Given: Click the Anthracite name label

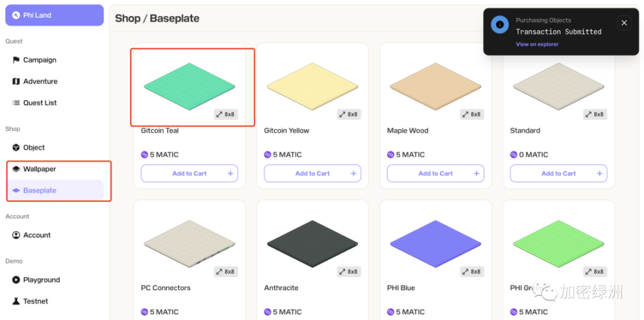Looking at the screenshot, I should click(281, 288).
